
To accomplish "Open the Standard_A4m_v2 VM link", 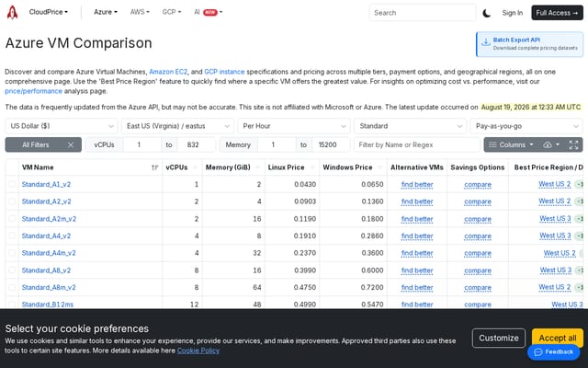I will click(49, 253).
